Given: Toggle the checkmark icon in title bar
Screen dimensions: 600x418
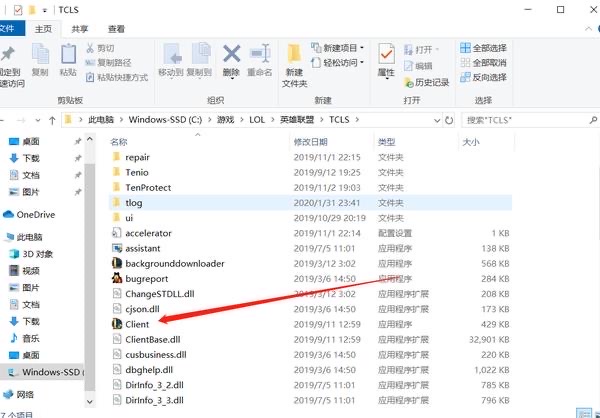Looking at the screenshot, I should pos(18,9).
